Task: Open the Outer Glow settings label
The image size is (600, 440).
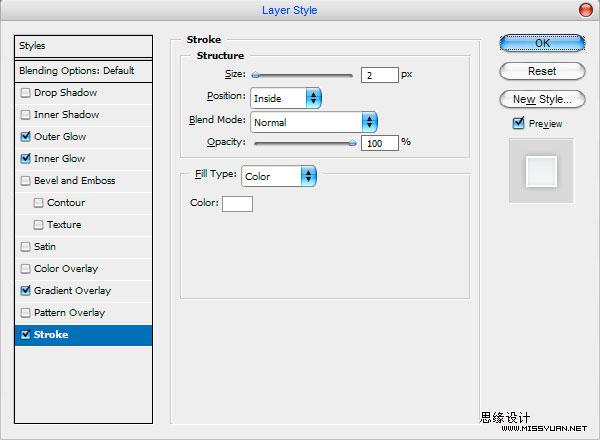Action: [x=60, y=137]
